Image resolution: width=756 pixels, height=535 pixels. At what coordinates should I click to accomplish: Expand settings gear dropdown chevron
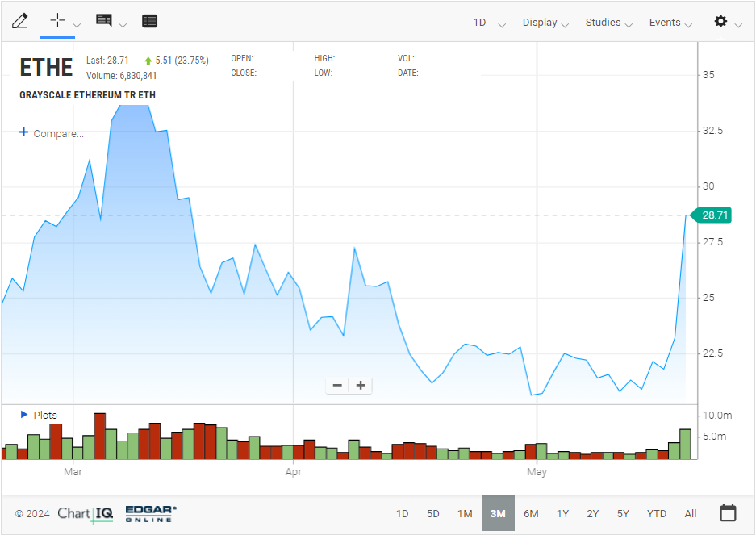[x=738, y=25]
